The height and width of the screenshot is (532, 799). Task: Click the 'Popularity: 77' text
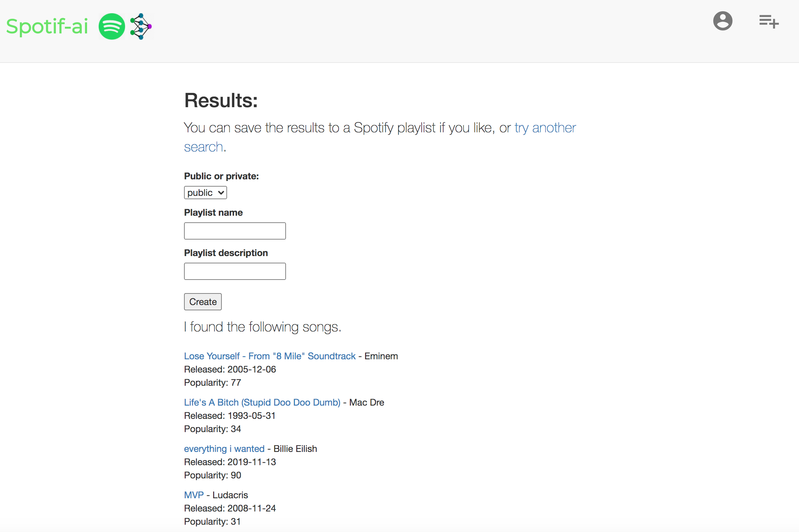point(212,383)
